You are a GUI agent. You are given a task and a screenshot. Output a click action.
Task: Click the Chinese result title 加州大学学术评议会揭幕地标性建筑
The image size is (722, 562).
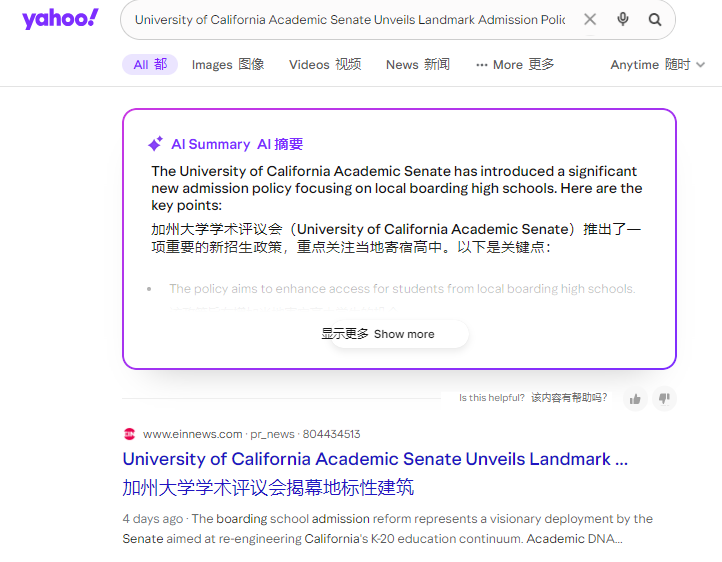pos(268,487)
